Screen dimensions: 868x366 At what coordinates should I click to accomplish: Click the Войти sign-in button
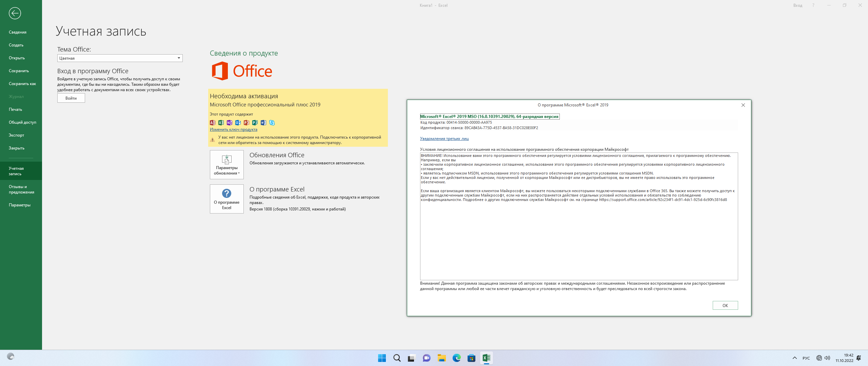(x=71, y=98)
